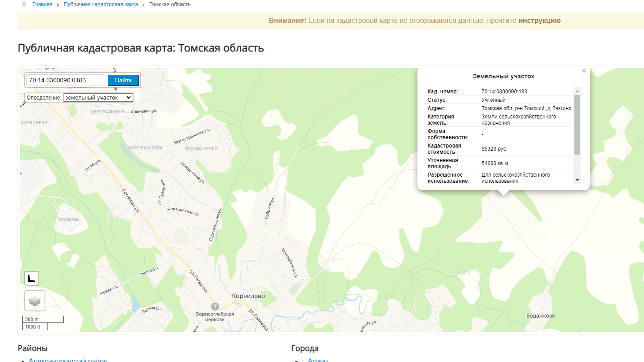Click the Корнилово village label on map
Image resolution: width=644 pixels, height=362 pixels.
[x=248, y=296]
